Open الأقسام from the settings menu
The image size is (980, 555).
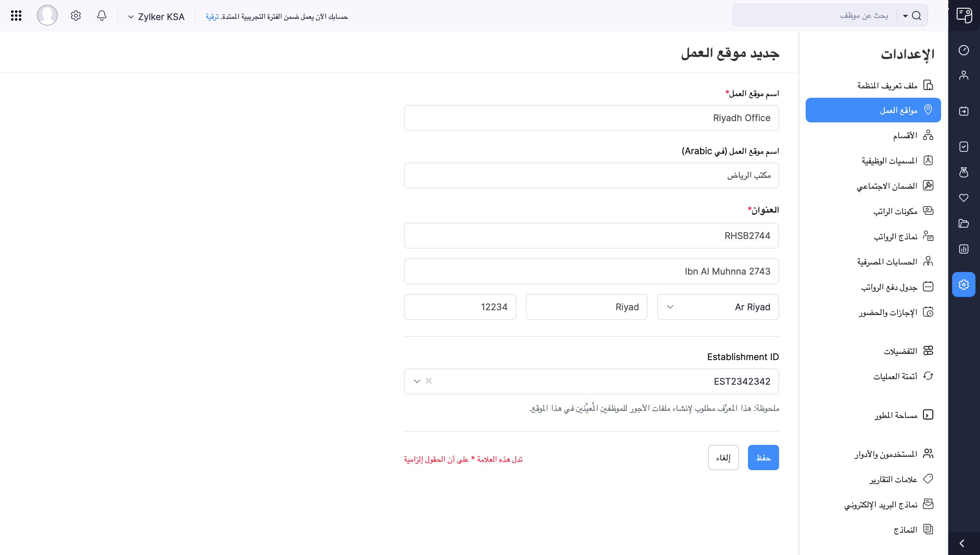point(904,135)
